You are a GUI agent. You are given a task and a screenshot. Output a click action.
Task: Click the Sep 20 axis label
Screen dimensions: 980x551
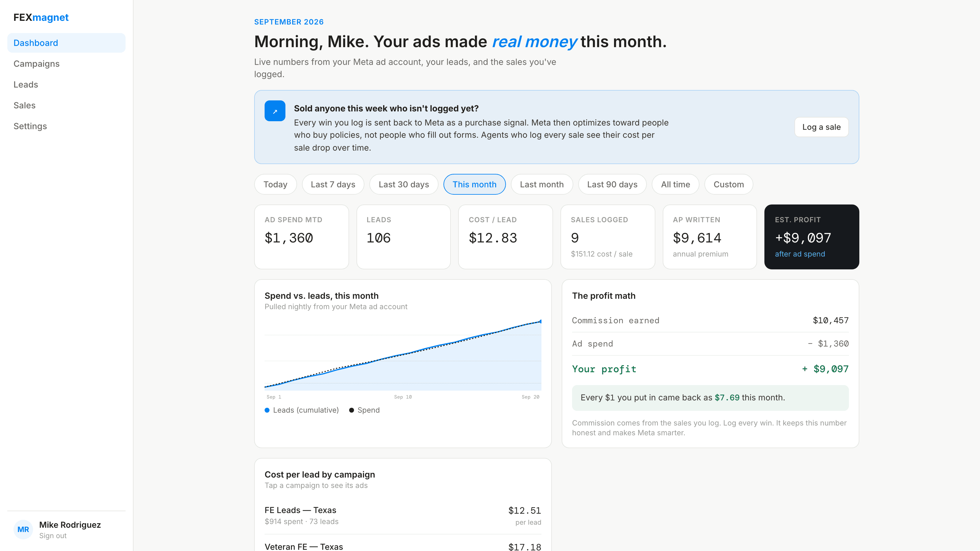(x=530, y=397)
